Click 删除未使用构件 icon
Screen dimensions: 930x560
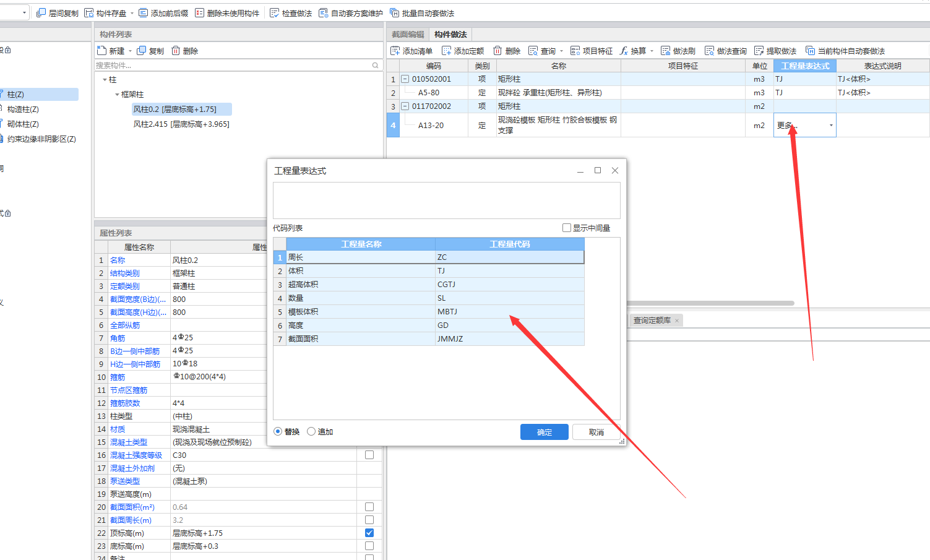pos(199,13)
